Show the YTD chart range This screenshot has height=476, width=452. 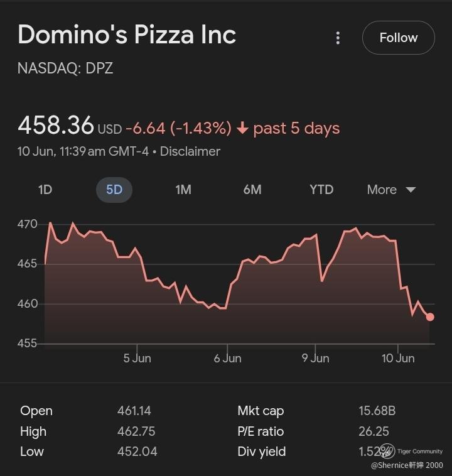pyautogui.click(x=321, y=190)
